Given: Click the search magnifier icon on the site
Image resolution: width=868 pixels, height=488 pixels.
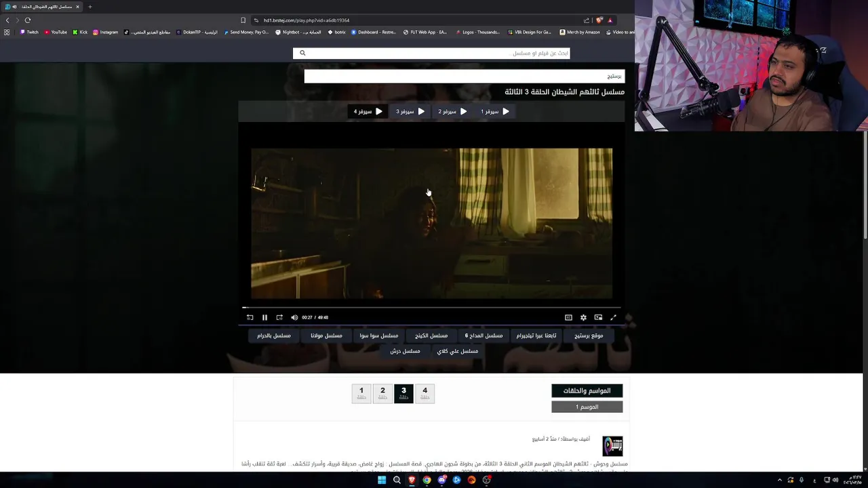Looking at the screenshot, I should pos(302,53).
